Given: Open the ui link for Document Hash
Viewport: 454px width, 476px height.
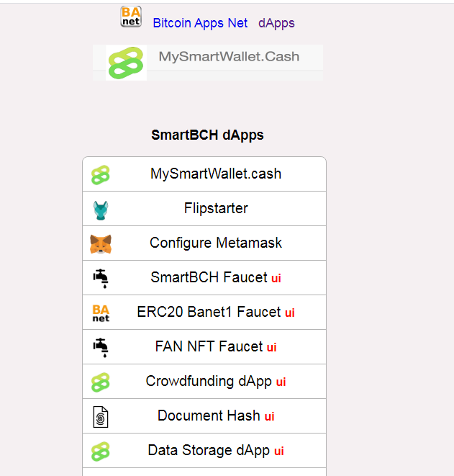Looking at the screenshot, I should [x=269, y=416].
